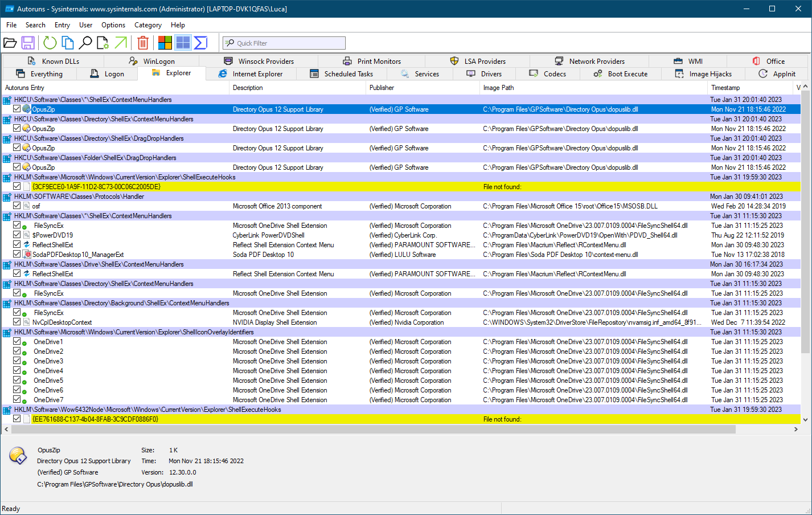Uncheck the {3CF9ECE0-1A9F-11D2 entry checkbox
The height and width of the screenshot is (515, 812).
tap(17, 186)
